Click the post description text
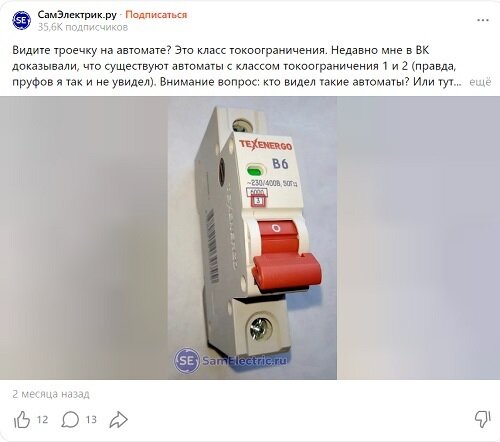The width and height of the screenshot is (500, 442). (237, 66)
